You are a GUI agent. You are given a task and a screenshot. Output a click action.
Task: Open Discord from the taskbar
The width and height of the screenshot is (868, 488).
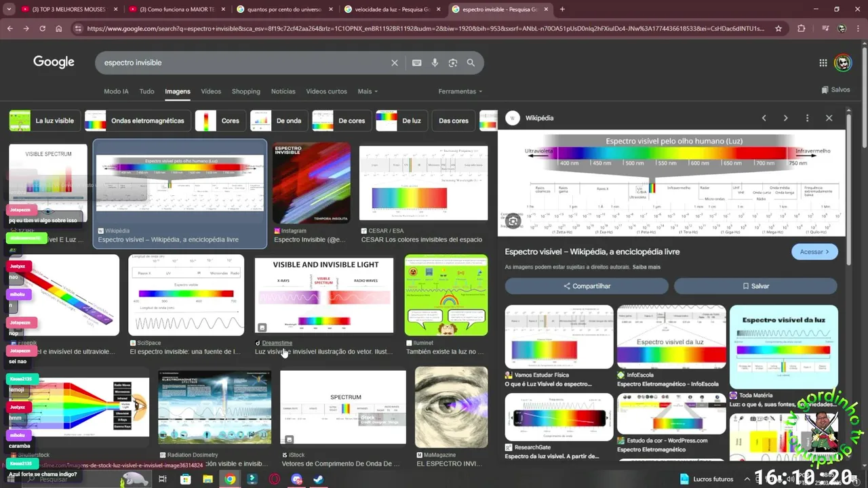pos(296,479)
